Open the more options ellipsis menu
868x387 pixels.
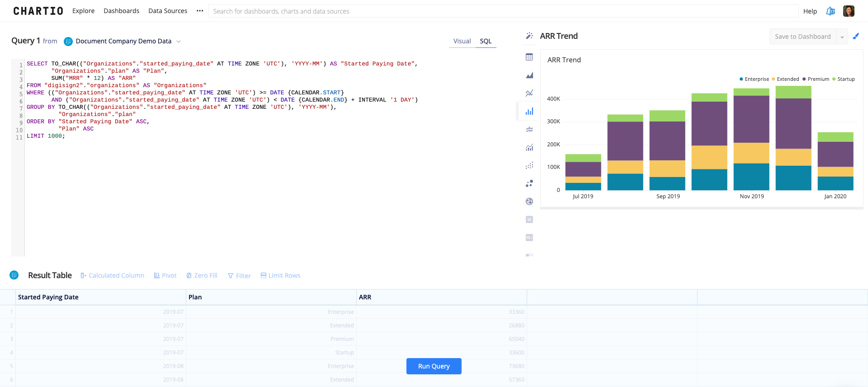[200, 11]
